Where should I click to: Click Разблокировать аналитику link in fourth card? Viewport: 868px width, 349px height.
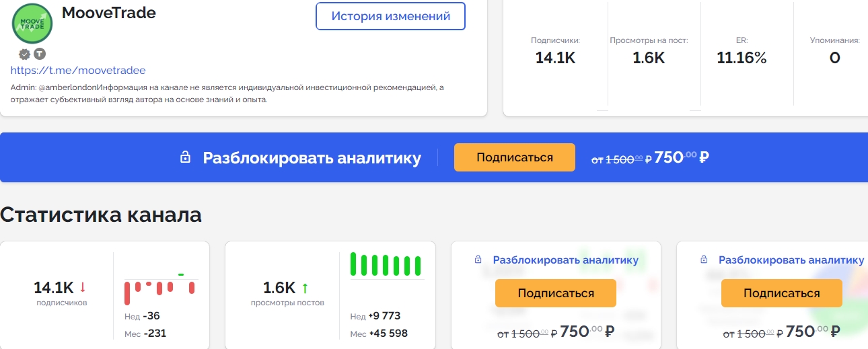click(791, 260)
